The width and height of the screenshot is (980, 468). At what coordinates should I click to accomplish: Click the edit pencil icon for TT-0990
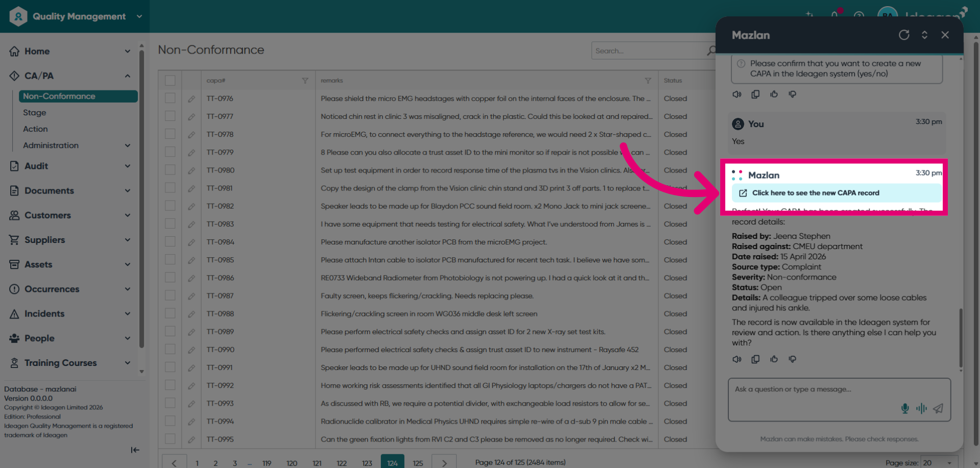tap(191, 350)
